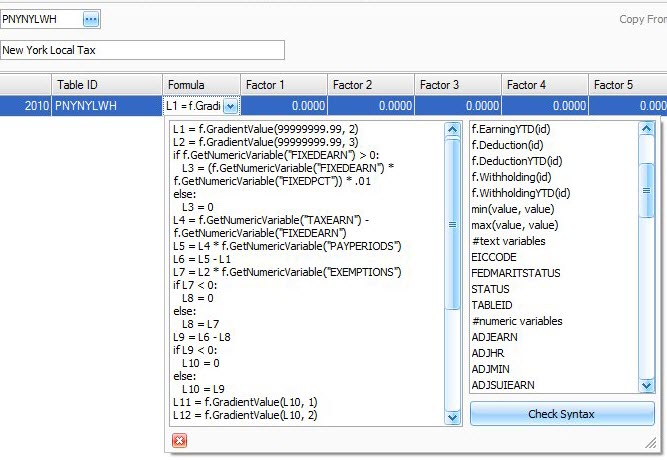Open the Formula cell dropdown arrow
This screenshot has width=667, height=460.
click(230, 105)
